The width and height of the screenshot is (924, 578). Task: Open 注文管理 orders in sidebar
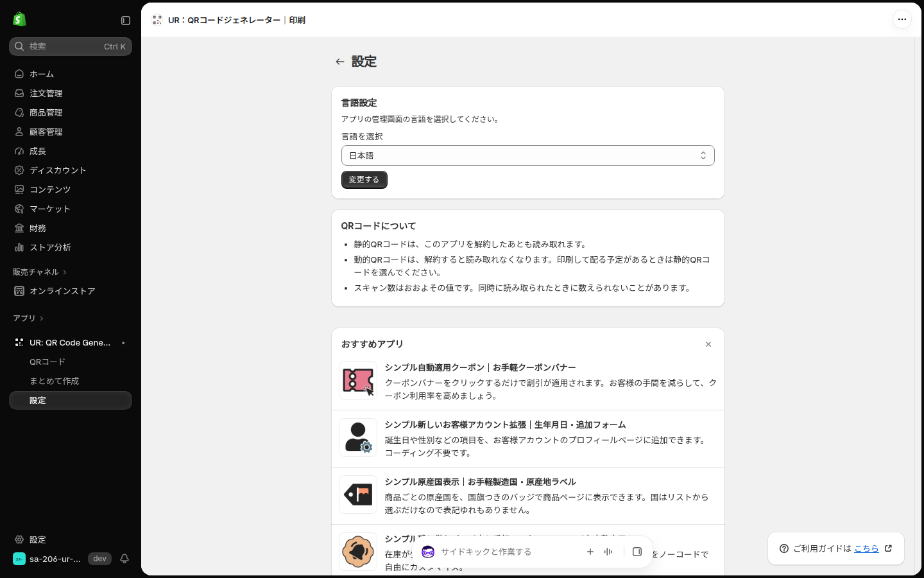tap(71, 93)
